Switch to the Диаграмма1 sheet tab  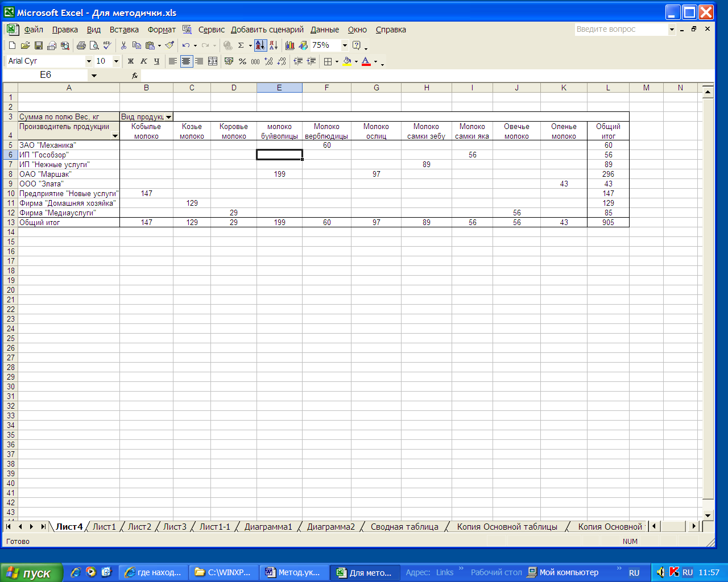[x=268, y=527]
